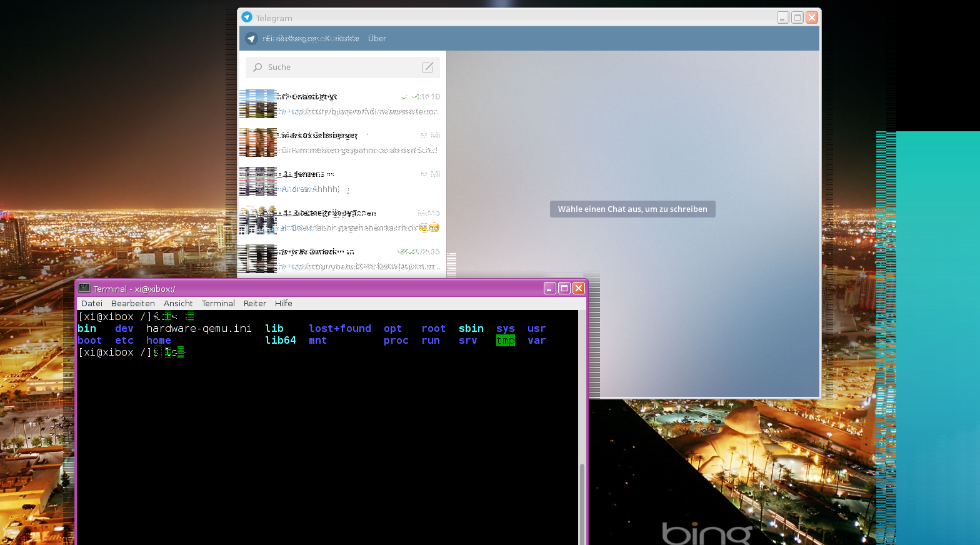Click the Telegram app icon in the title bar

(x=247, y=17)
